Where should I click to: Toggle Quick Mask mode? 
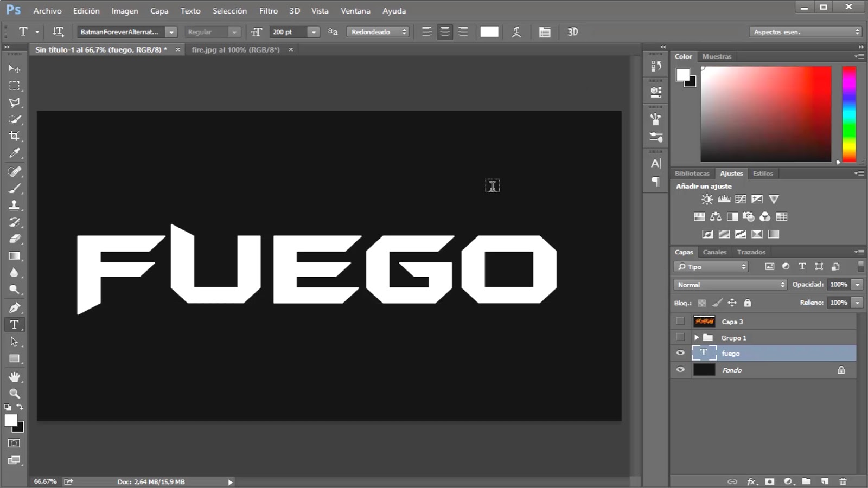(15, 444)
